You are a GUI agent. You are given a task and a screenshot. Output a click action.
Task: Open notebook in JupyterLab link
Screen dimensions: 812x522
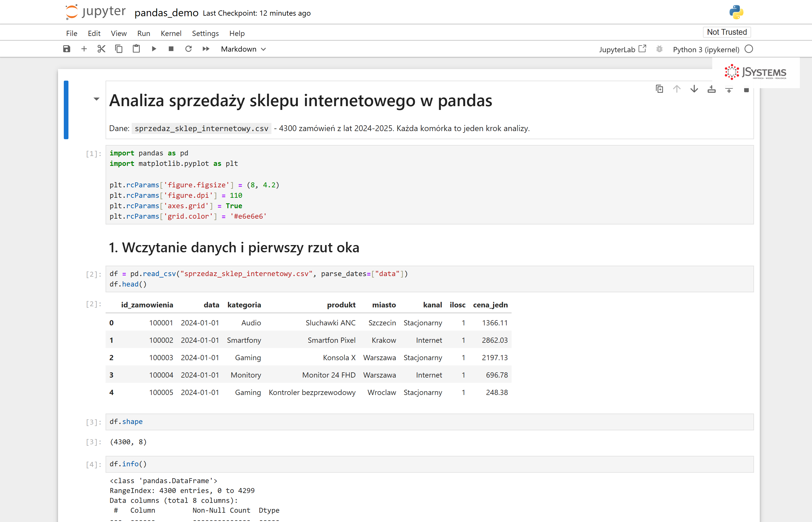tap(623, 50)
